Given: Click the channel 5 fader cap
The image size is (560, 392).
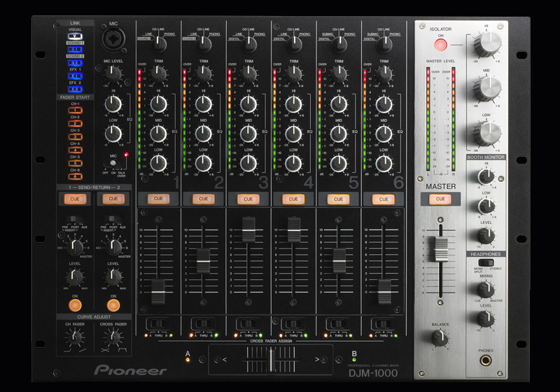Looking at the screenshot, I should [x=339, y=261].
